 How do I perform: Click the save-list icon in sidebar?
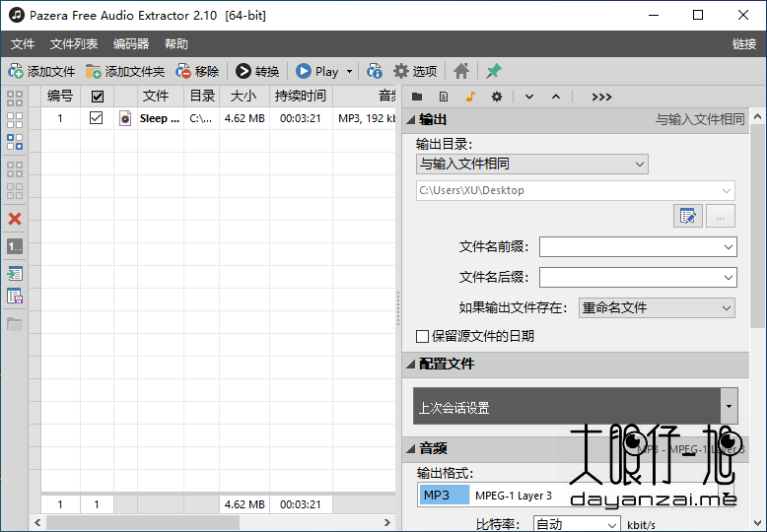[15, 296]
